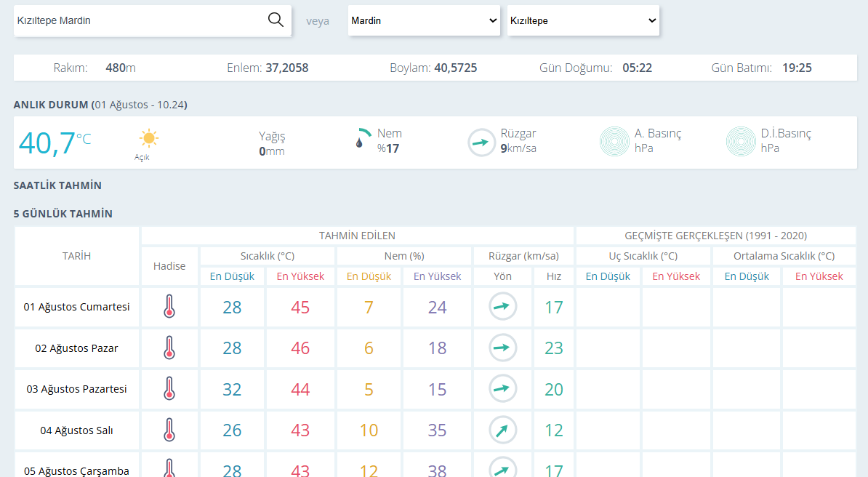Click GEÇMİŞTE GERÇEKLEŞEN (1991 - 2020) header
868x477 pixels.
pyautogui.click(x=716, y=236)
